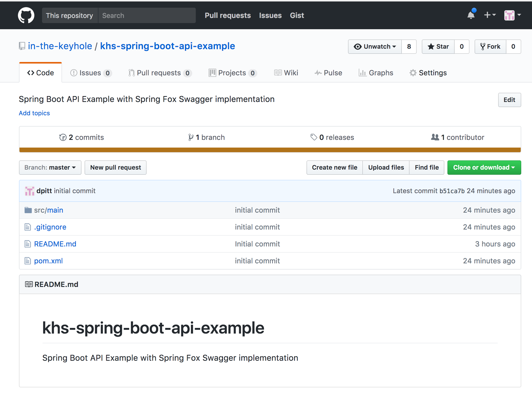Switch to the Pulse tab
This screenshot has height=393, width=532.
point(328,73)
